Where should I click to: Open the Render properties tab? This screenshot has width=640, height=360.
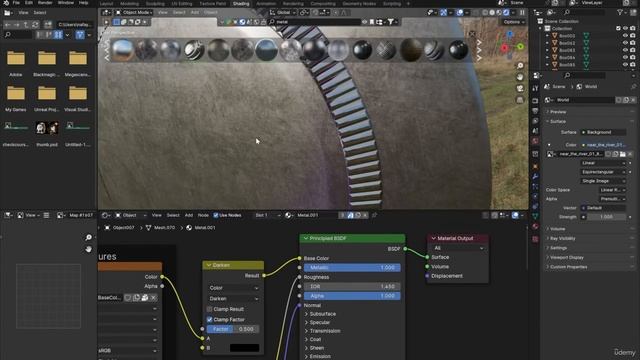(x=535, y=100)
